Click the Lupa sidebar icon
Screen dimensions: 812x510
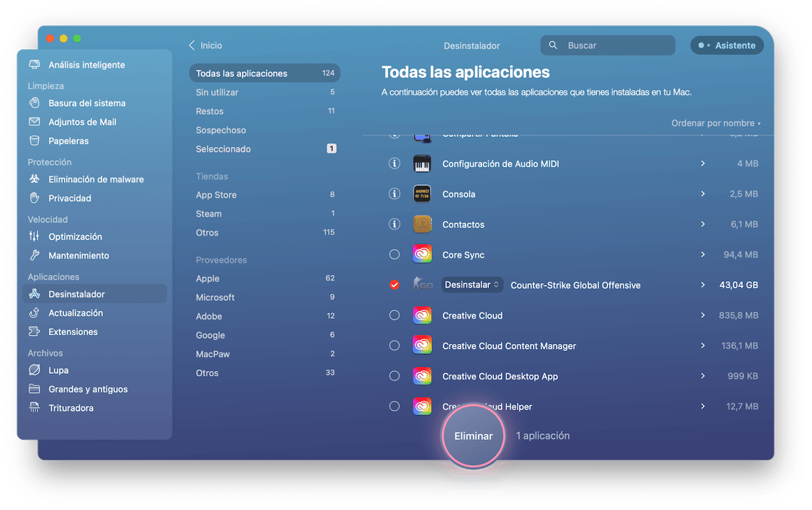(x=35, y=370)
